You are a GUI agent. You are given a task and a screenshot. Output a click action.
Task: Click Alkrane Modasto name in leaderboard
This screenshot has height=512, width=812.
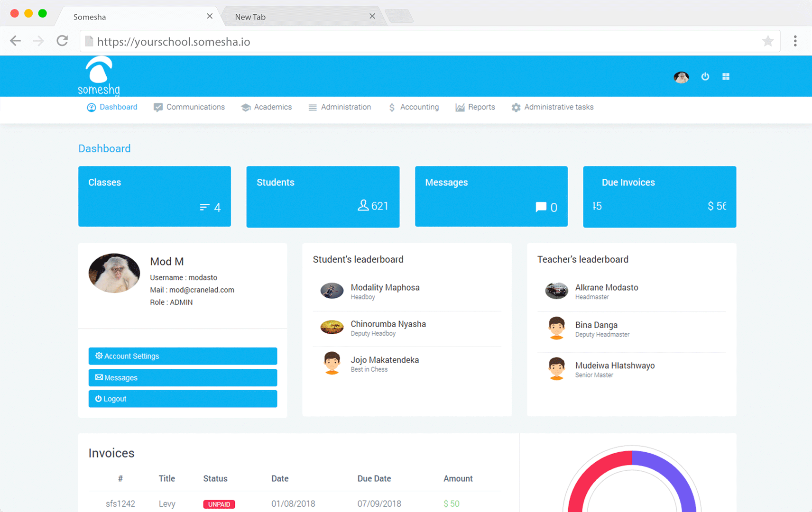coord(607,287)
